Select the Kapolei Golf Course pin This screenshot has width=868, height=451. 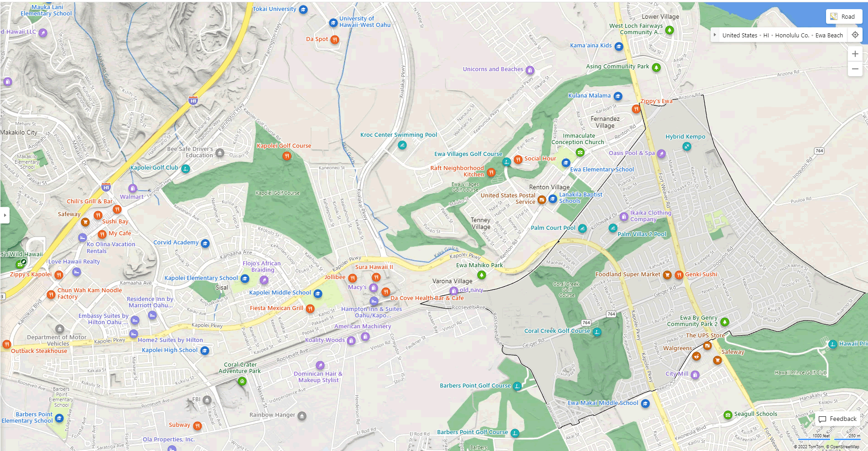click(286, 156)
